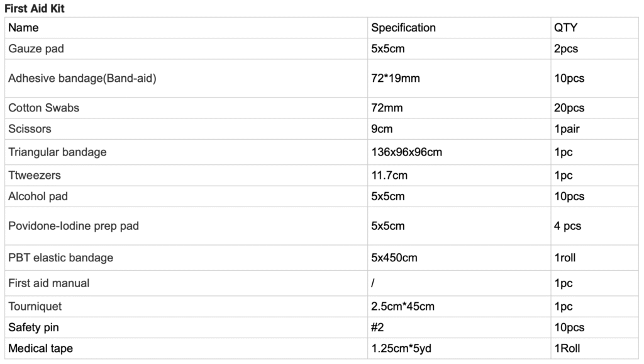
Task: Click the 'Povidone-Iodine prep pad' cell
Action: point(74,225)
